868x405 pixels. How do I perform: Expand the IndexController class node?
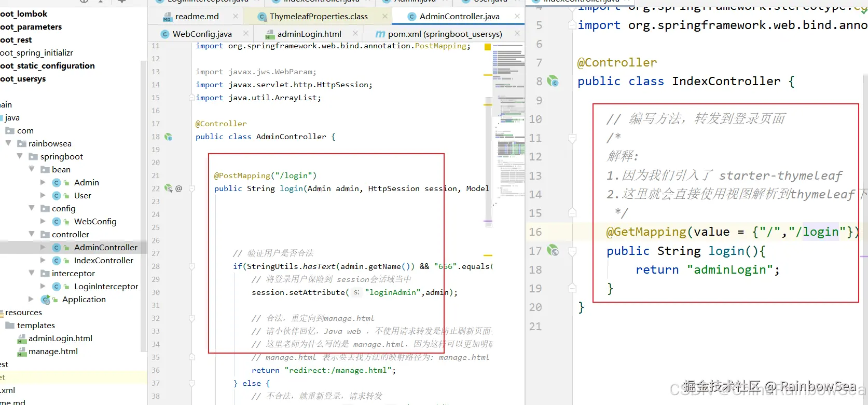point(43,260)
